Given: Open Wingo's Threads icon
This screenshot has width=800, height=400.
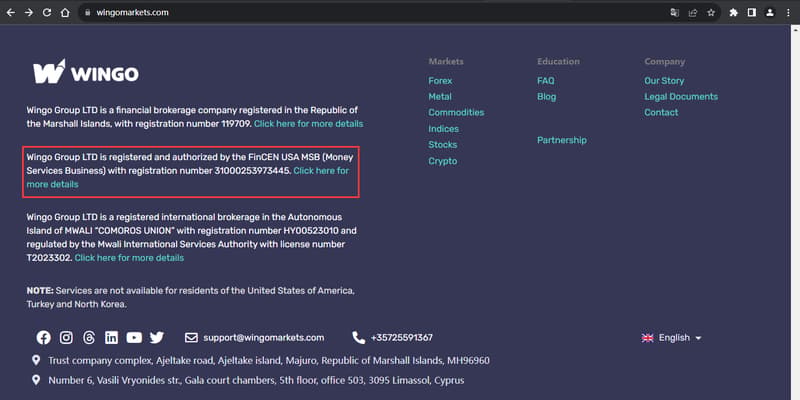Looking at the screenshot, I should [x=89, y=337].
